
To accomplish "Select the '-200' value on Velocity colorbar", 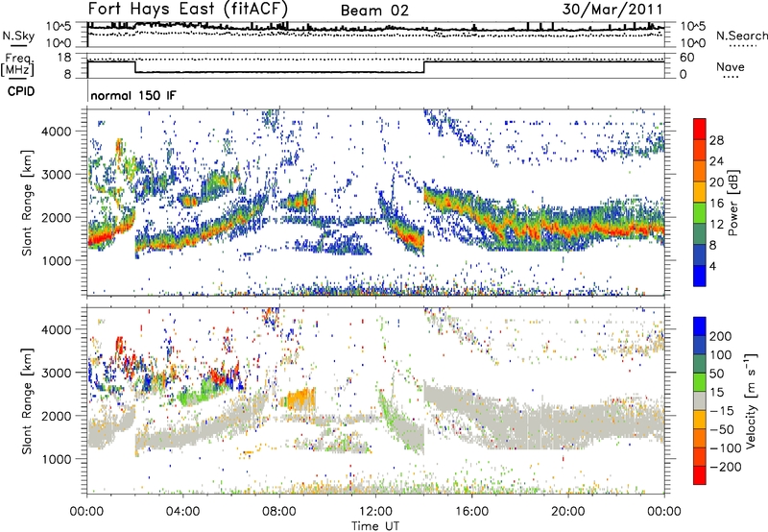I will (725, 467).
